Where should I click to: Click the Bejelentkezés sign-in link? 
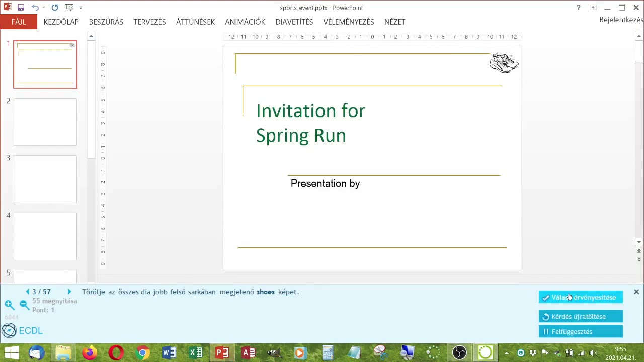pos(621,20)
